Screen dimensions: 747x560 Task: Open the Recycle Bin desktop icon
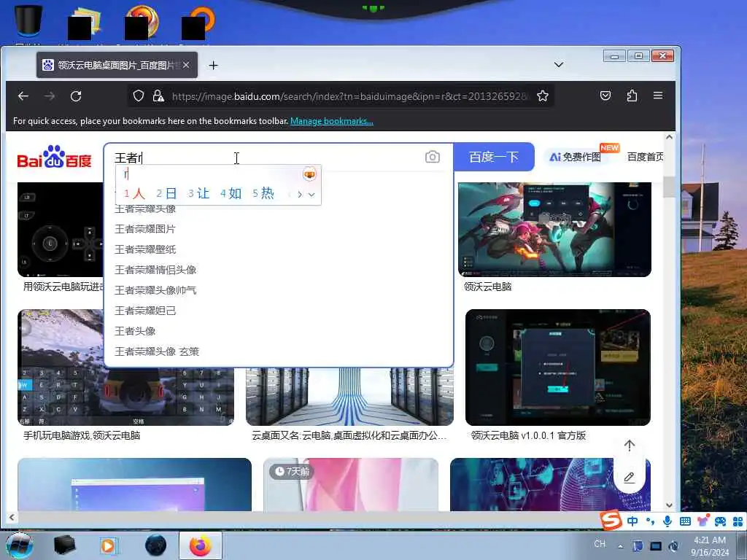[28, 21]
